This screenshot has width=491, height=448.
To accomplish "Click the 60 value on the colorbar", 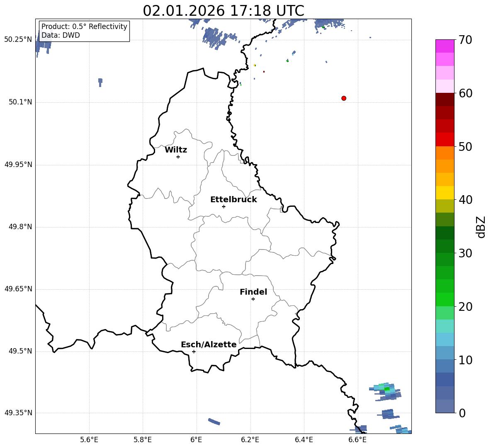I will coord(465,93).
